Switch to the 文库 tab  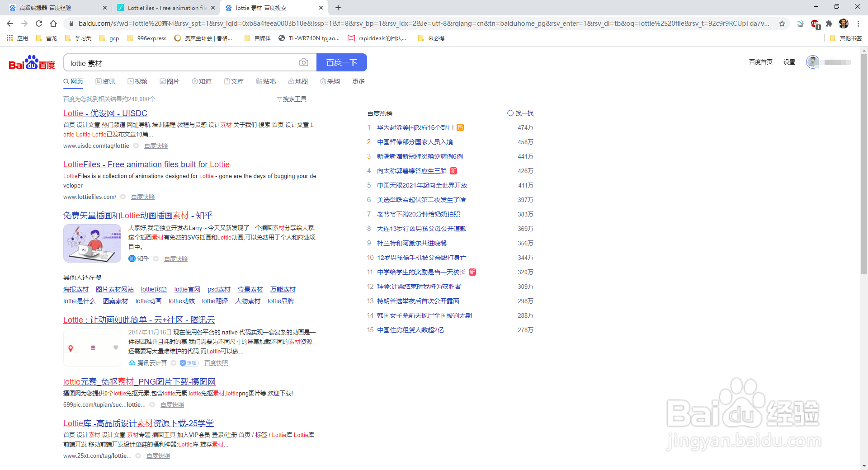pyautogui.click(x=234, y=81)
